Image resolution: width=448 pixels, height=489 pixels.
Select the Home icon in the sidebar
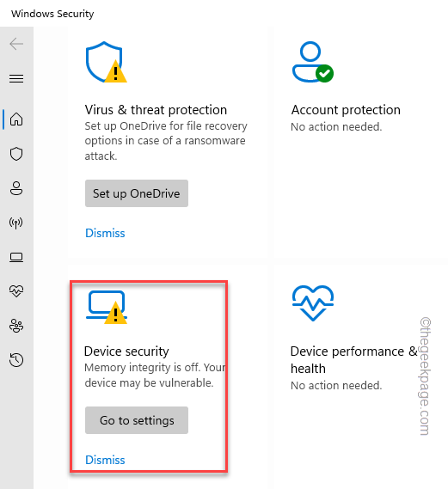point(16,119)
